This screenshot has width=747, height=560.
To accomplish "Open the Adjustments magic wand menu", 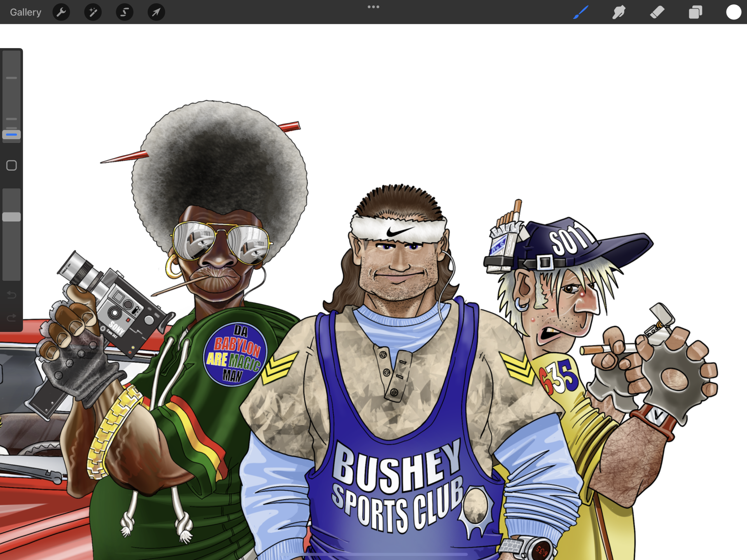I will click(93, 12).
